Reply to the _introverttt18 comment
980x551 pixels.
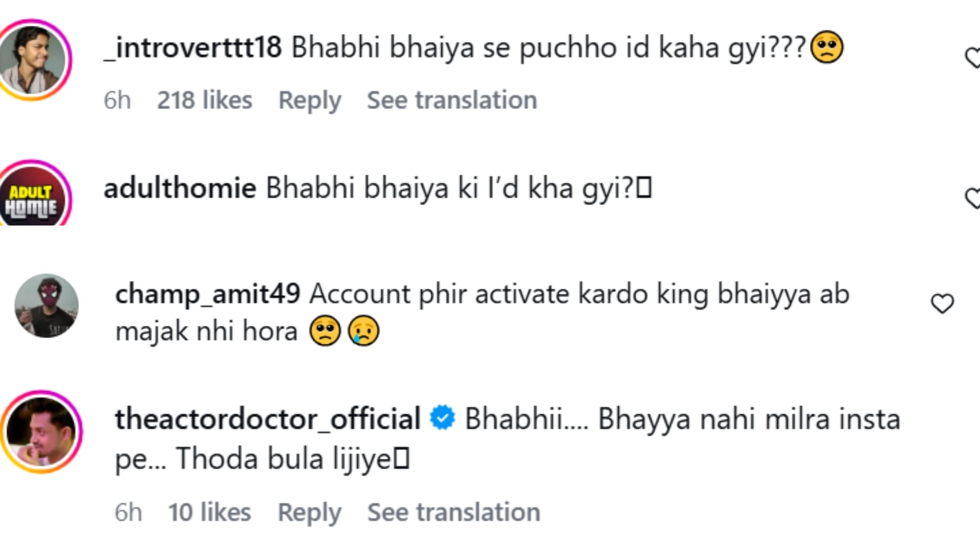click(309, 100)
